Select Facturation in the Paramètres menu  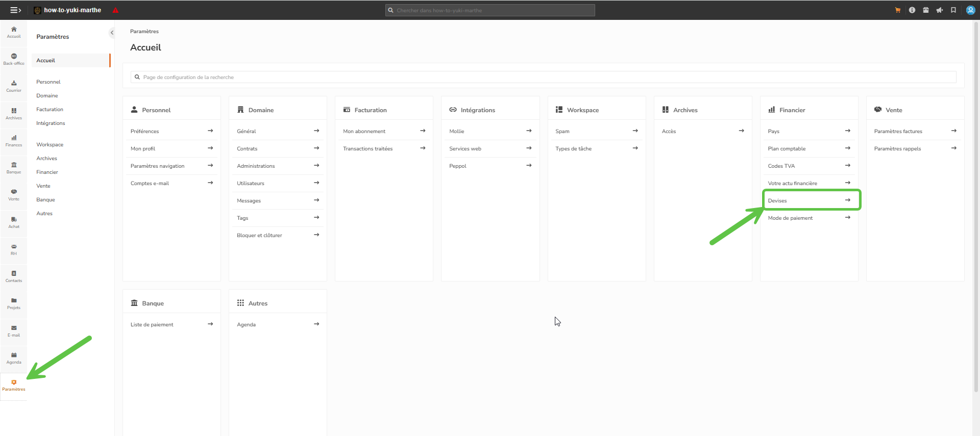click(x=50, y=109)
